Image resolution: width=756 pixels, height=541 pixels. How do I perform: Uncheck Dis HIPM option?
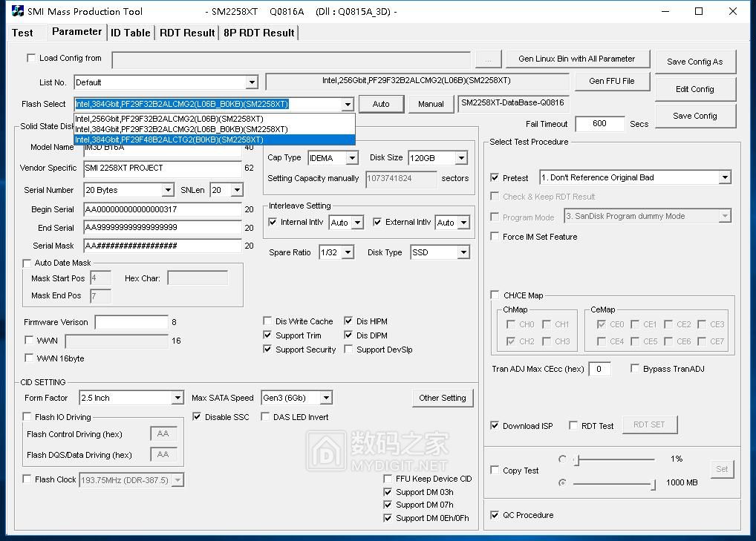point(348,321)
